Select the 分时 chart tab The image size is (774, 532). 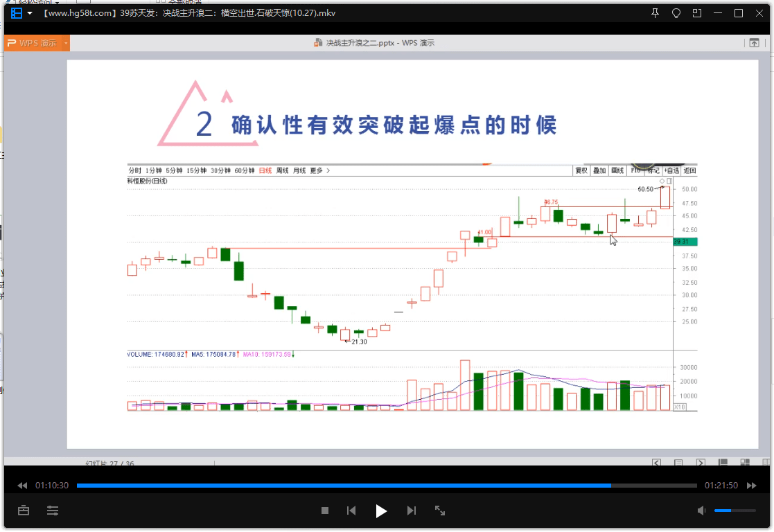134,171
